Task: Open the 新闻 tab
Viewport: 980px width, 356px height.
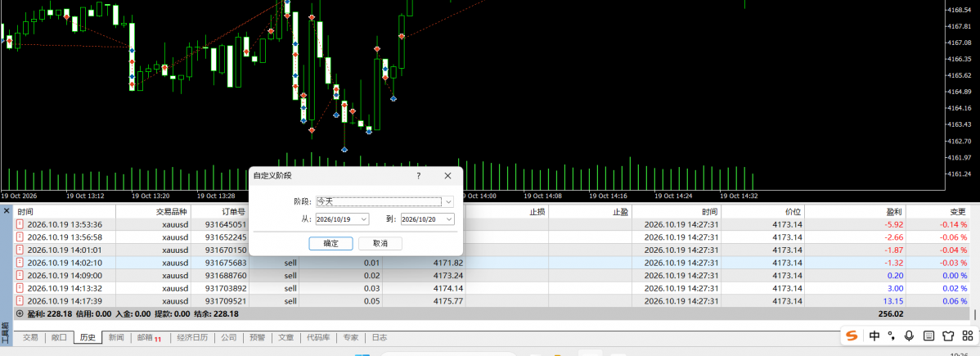Action: pyautogui.click(x=116, y=337)
